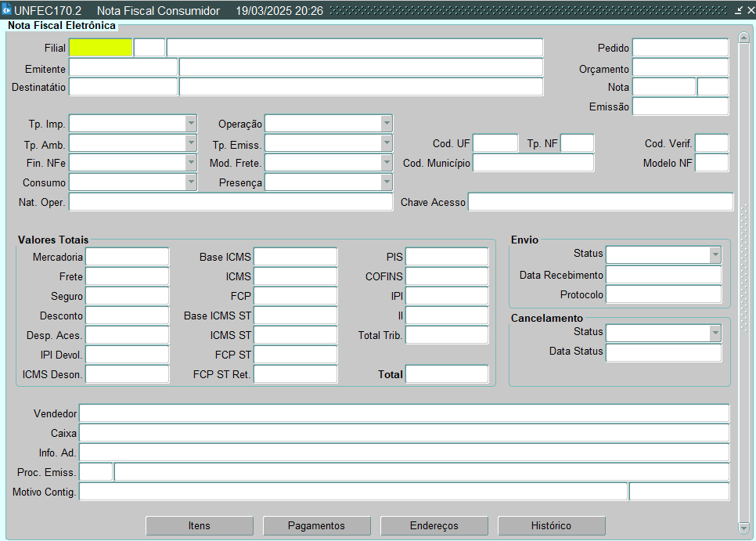Image resolution: width=756 pixels, height=541 pixels.
Task: Show the Histórico button details
Action: click(x=552, y=526)
